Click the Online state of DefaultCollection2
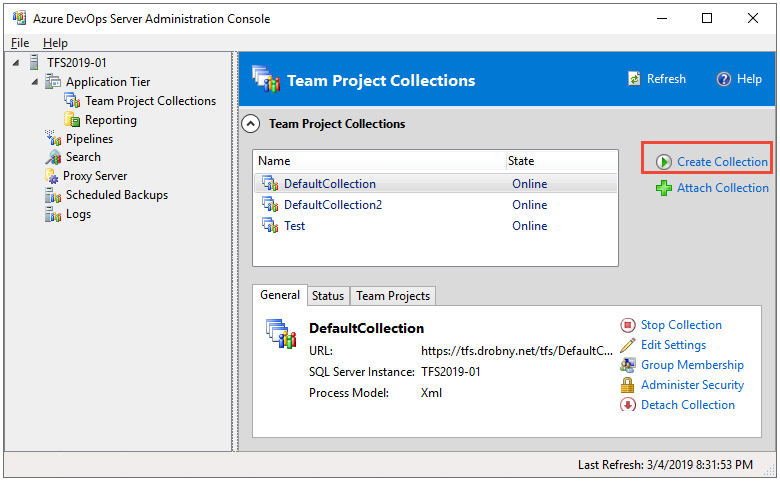The width and height of the screenshot is (780, 481). [530, 205]
